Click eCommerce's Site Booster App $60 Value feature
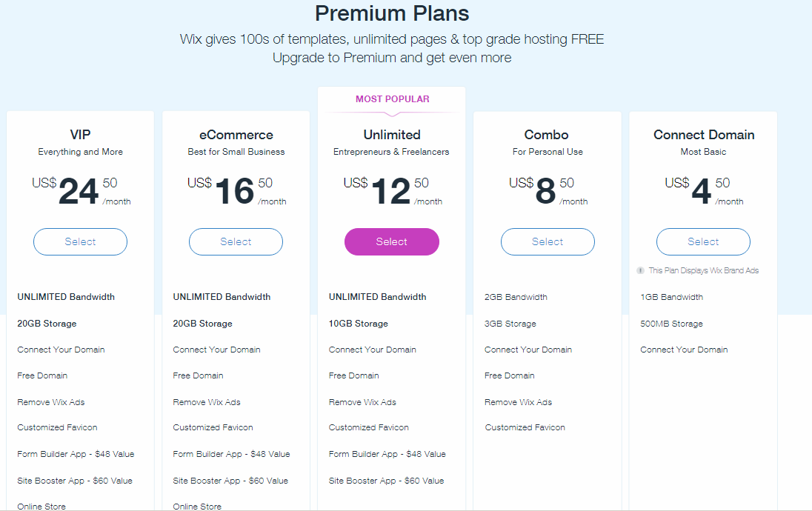 coord(230,481)
